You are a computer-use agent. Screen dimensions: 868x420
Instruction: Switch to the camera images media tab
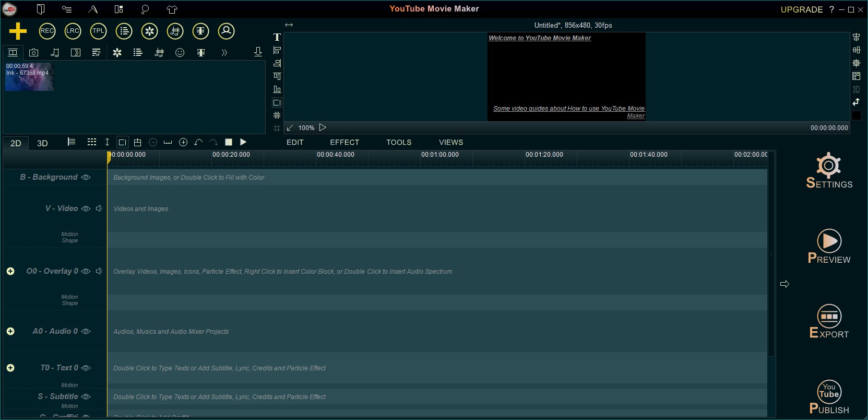(x=34, y=52)
